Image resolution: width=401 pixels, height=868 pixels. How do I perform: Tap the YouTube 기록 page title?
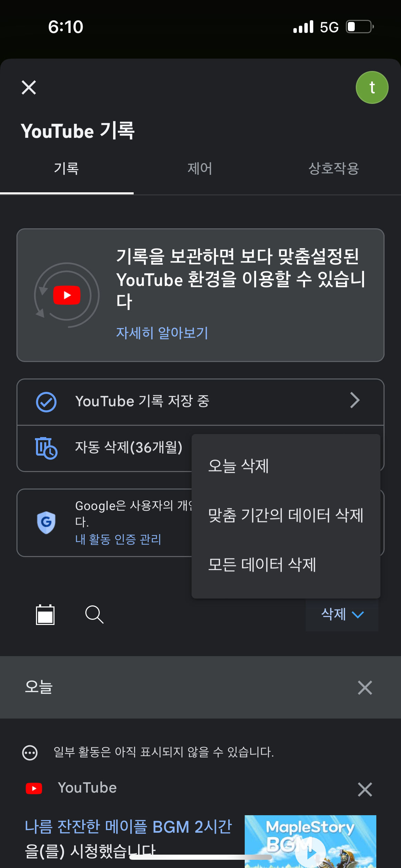pyautogui.click(x=78, y=131)
